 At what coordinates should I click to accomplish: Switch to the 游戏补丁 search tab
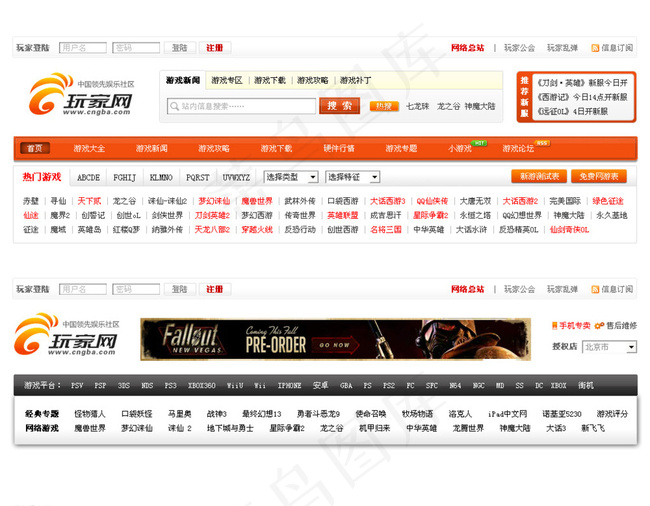point(355,80)
